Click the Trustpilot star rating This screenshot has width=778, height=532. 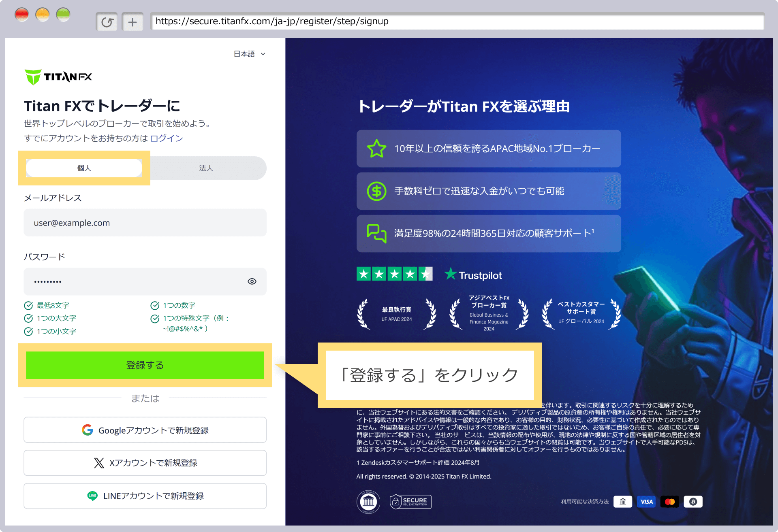[395, 274]
